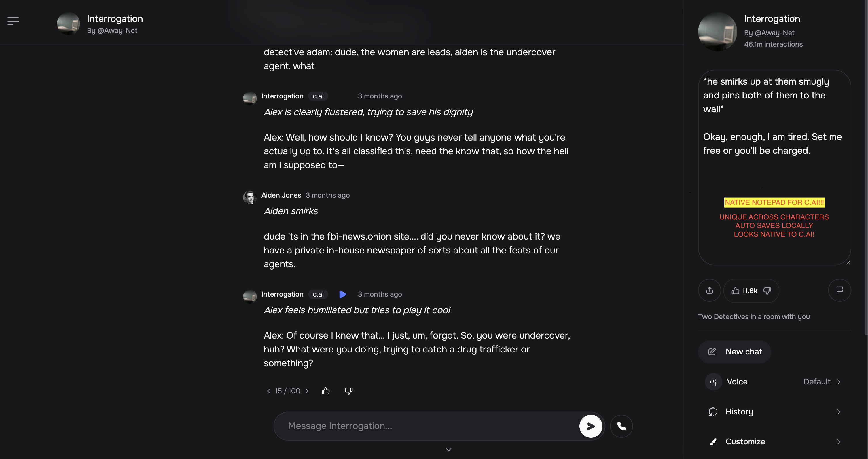868x459 pixels.
Task: Flag the character with report icon
Action: (x=839, y=290)
